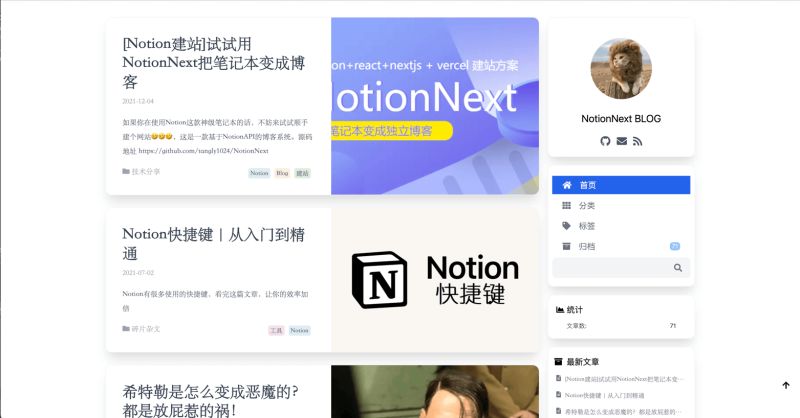Click the email envelope icon

pos(621,141)
